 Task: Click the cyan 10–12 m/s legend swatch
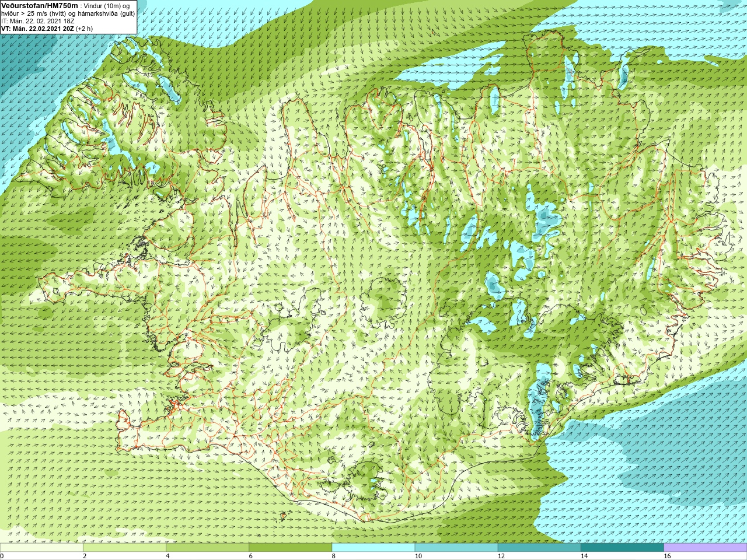(x=456, y=548)
